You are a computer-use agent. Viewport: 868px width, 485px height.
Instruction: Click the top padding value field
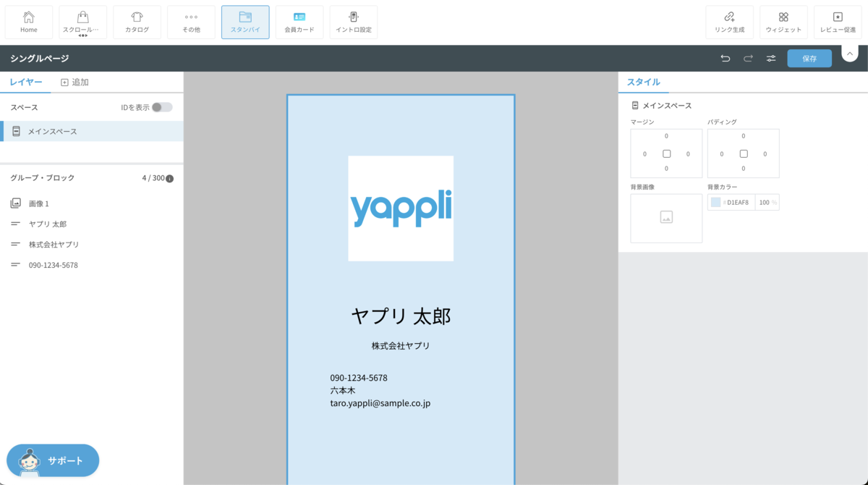click(x=743, y=136)
